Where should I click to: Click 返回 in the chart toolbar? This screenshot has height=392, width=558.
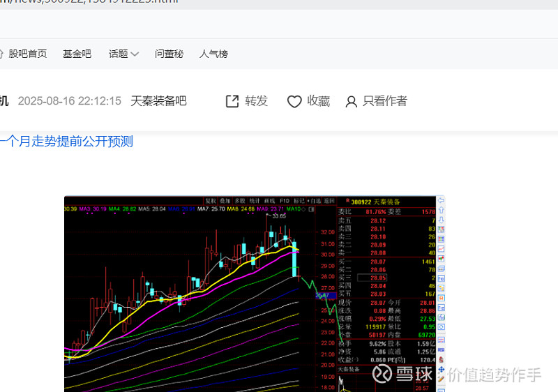329,201
